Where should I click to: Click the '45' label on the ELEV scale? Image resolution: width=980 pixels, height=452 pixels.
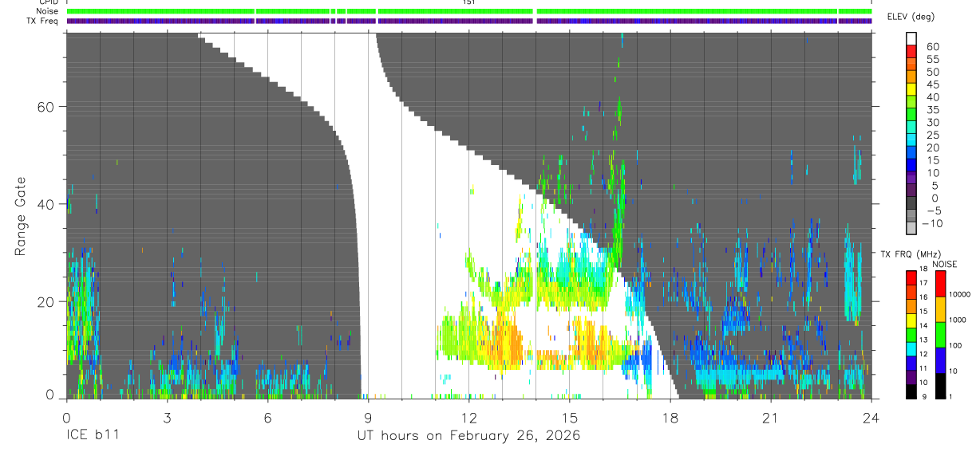coord(932,85)
